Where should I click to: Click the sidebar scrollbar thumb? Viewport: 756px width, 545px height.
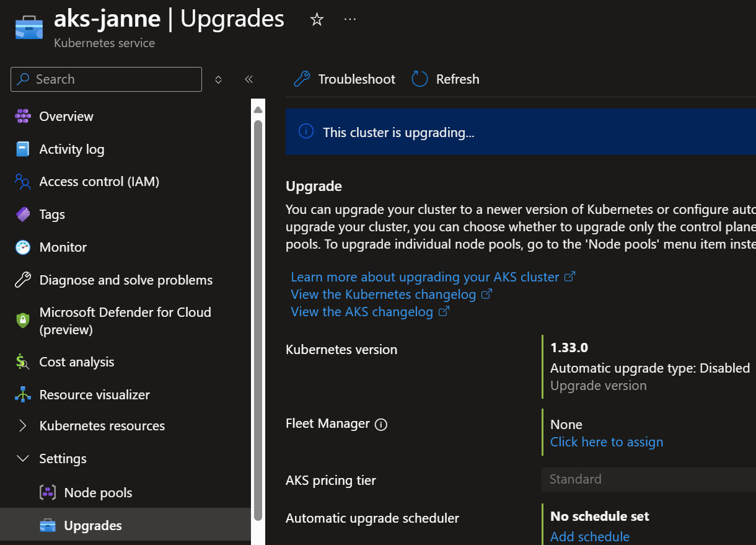coord(258,320)
